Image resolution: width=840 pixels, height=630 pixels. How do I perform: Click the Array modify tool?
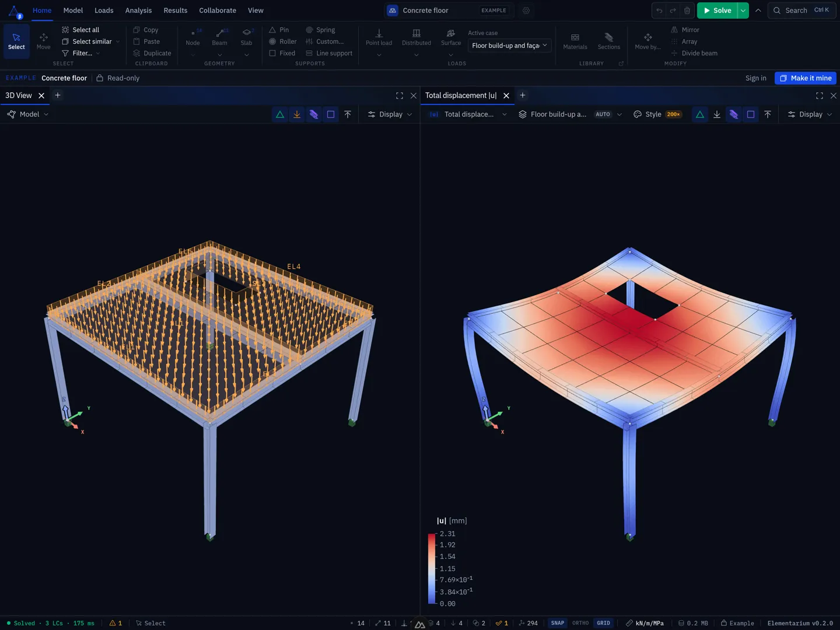[x=684, y=41]
